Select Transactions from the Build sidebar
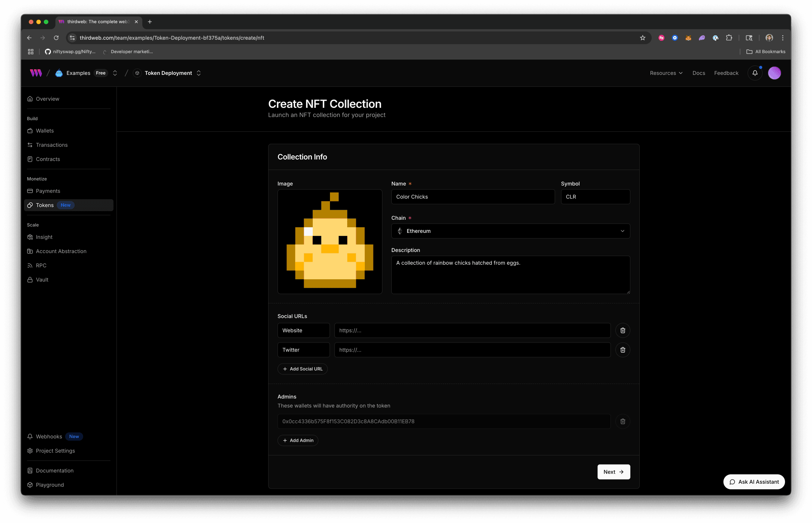Image resolution: width=812 pixels, height=523 pixels. (x=52, y=145)
